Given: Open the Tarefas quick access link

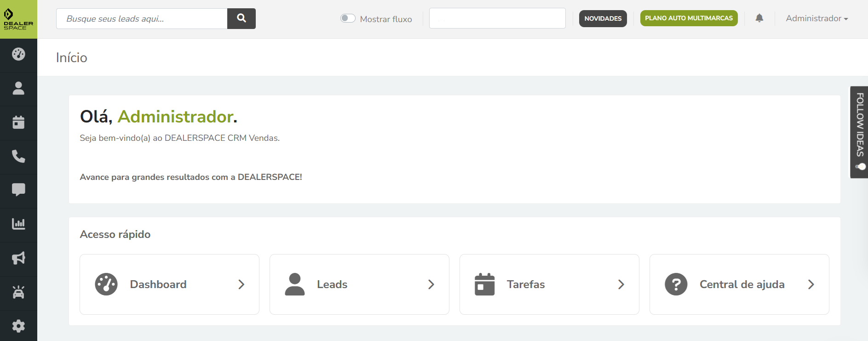Looking at the screenshot, I should [x=549, y=284].
